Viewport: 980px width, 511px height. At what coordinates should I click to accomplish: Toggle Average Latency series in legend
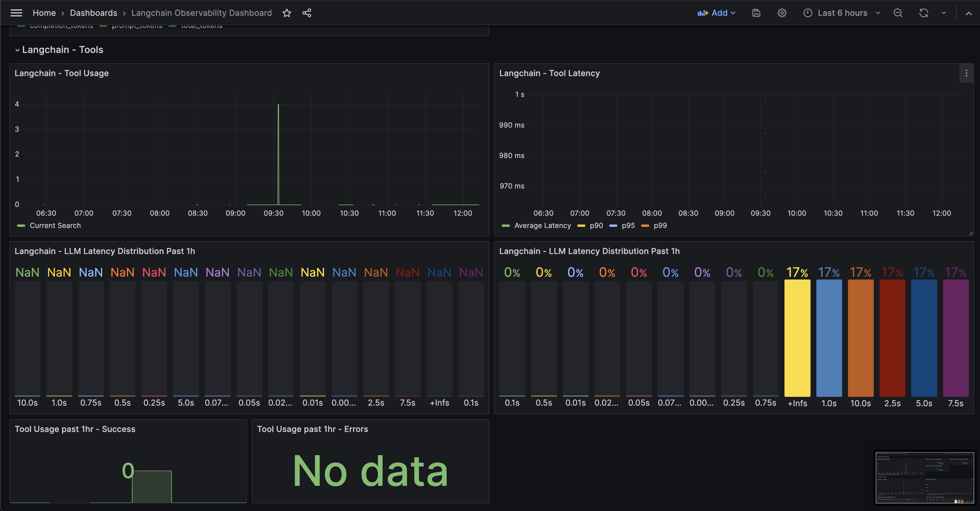(542, 226)
